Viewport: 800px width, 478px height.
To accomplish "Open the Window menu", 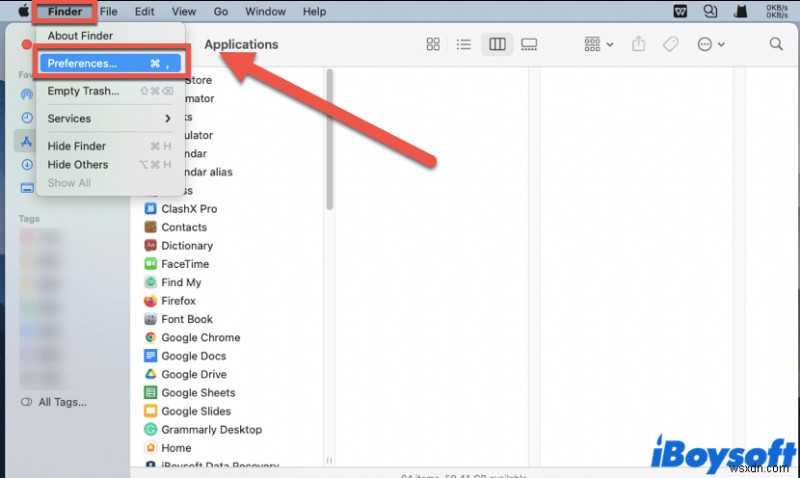I will (x=265, y=11).
